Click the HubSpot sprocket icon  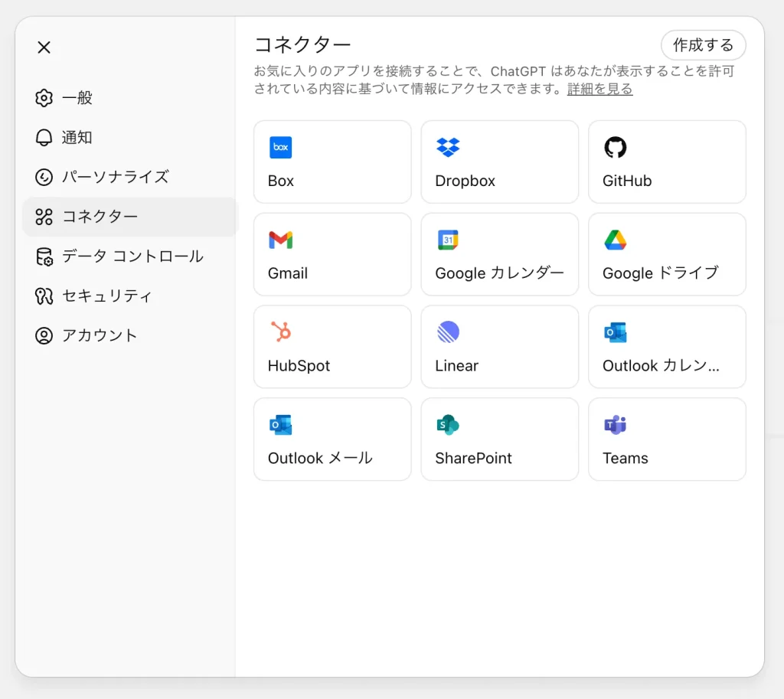(x=281, y=332)
